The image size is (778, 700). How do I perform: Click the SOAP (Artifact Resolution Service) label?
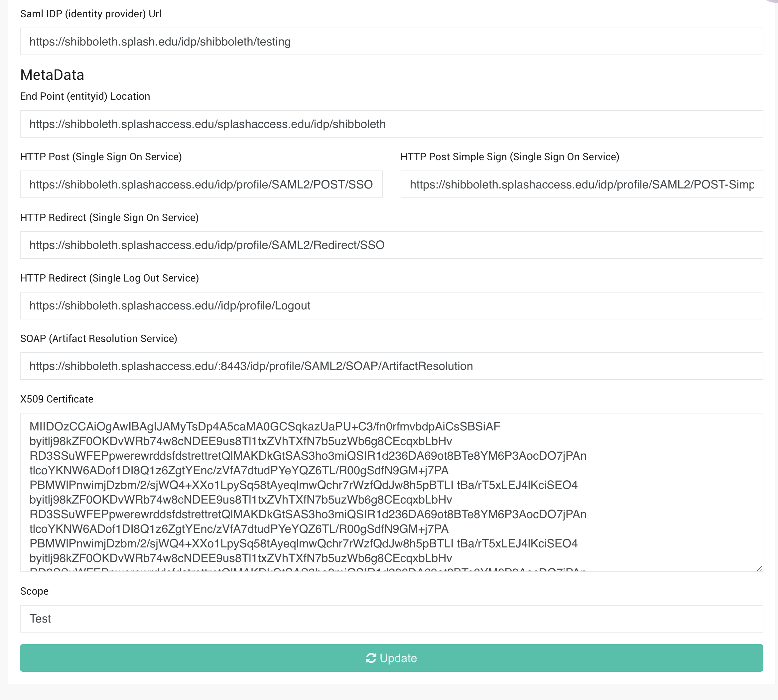coord(98,338)
